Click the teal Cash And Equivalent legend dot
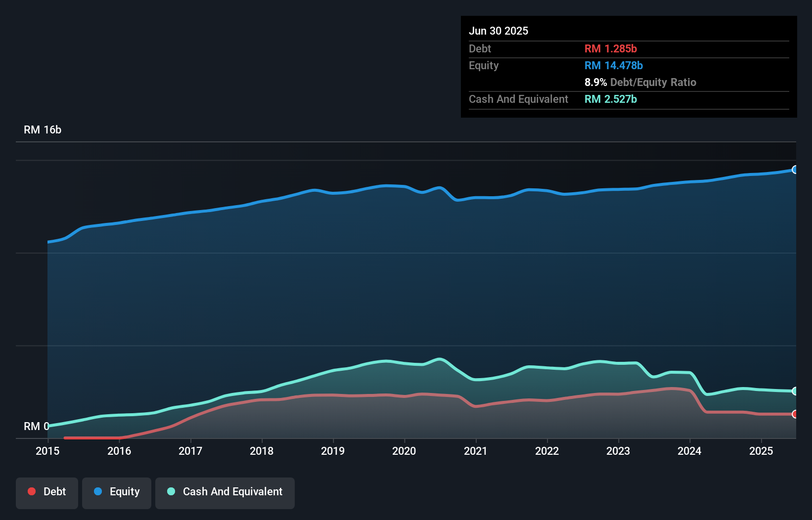The image size is (812, 520). click(x=171, y=492)
